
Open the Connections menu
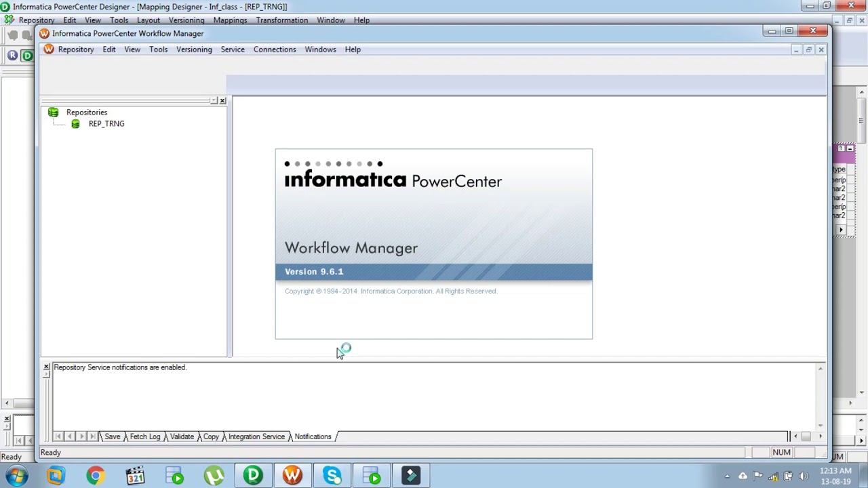(x=275, y=49)
